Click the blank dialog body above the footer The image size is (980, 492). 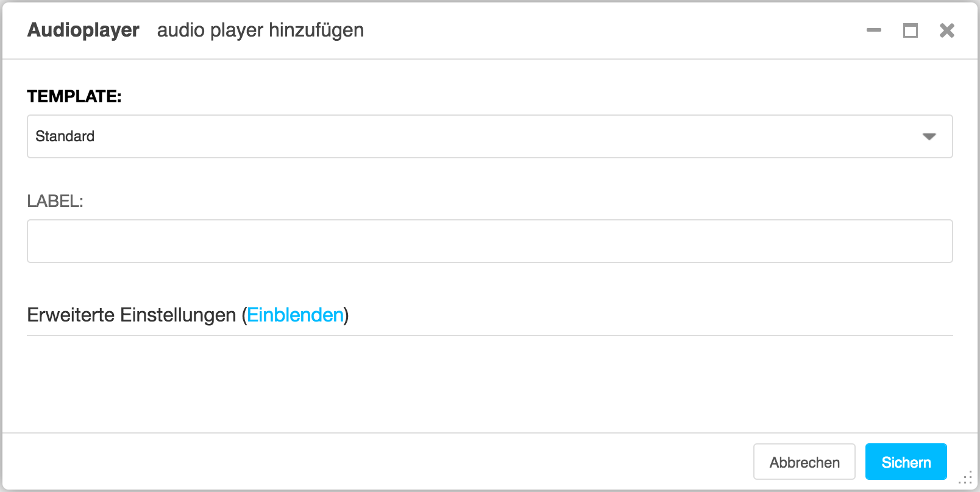(490, 384)
